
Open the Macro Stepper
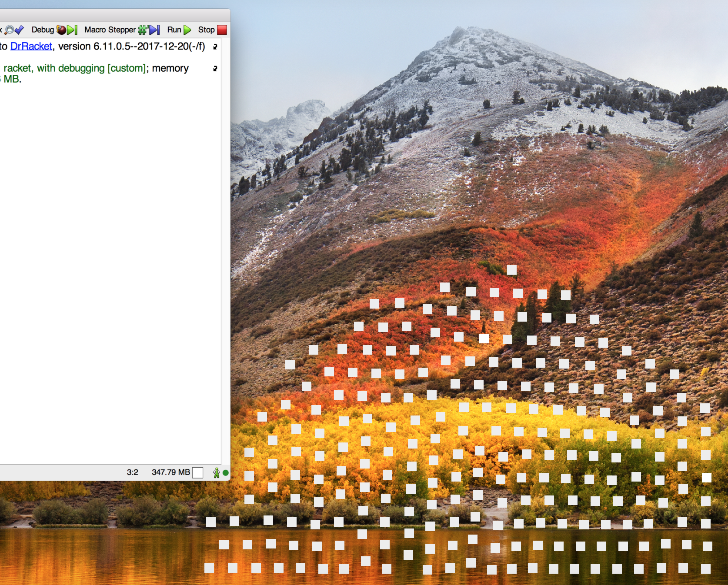click(122, 30)
